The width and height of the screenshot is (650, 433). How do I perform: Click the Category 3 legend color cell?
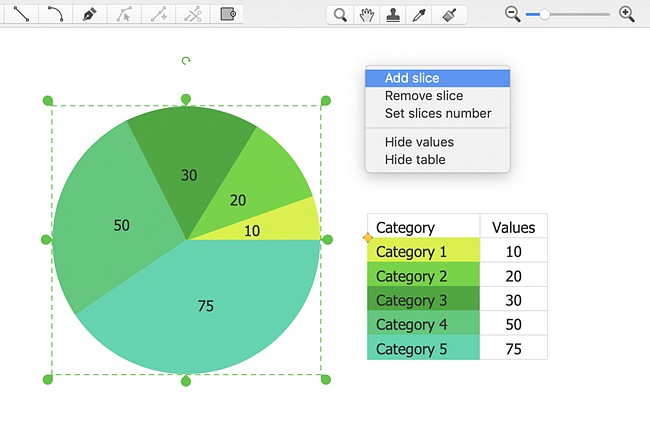pos(424,300)
